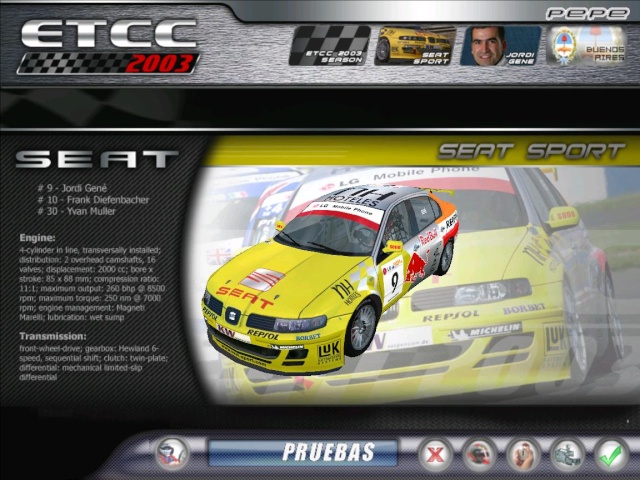
Task: Open the ETCC 2003 Season tile
Action: (x=330, y=46)
